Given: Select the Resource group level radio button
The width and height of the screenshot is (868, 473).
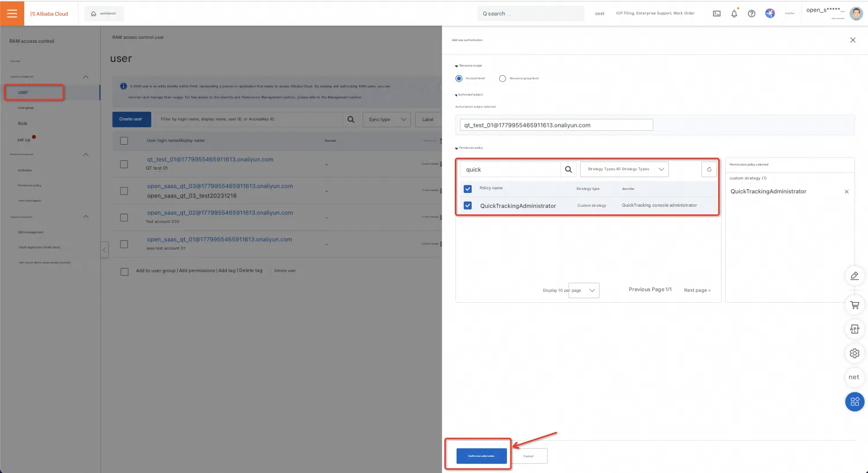Looking at the screenshot, I should pos(502,78).
